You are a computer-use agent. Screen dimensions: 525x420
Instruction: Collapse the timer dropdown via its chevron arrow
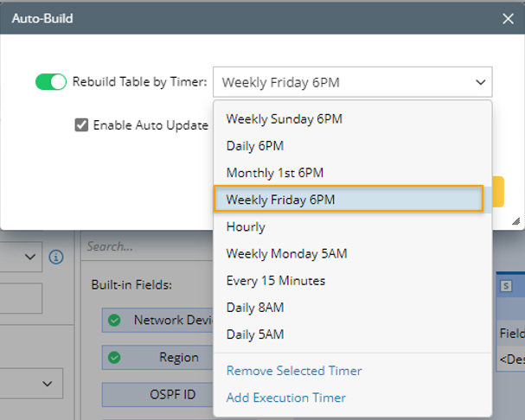pos(480,83)
